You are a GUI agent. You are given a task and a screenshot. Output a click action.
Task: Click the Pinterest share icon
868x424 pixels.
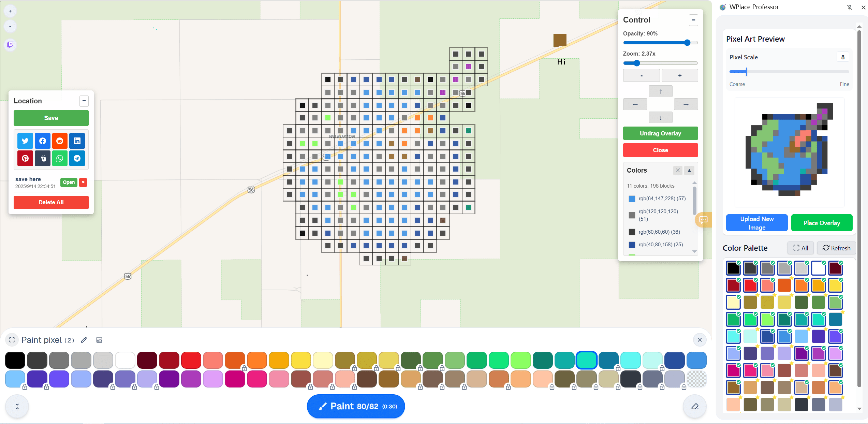(x=25, y=158)
